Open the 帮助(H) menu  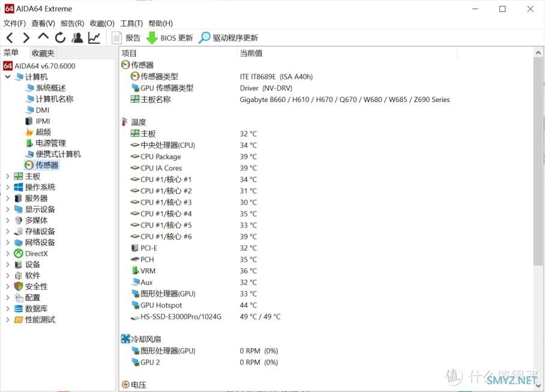coord(161,23)
